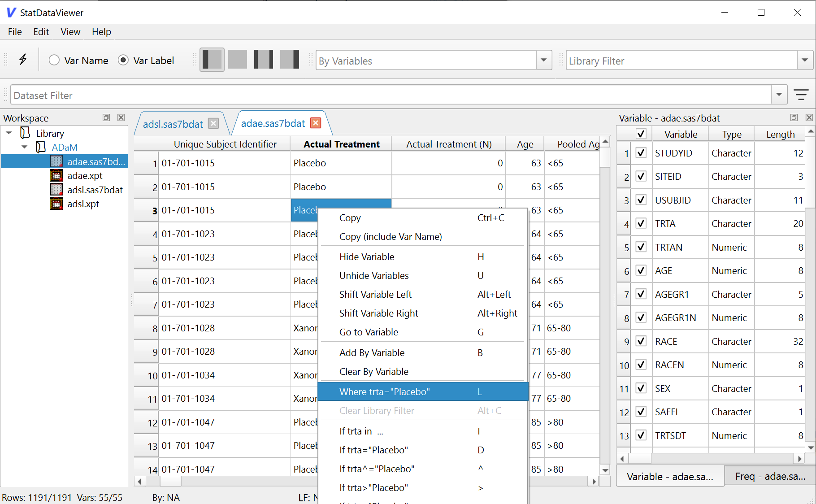This screenshot has width=816, height=504.
Task: Open the Library Filter dropdown
Action: click(x=805, y=61)
